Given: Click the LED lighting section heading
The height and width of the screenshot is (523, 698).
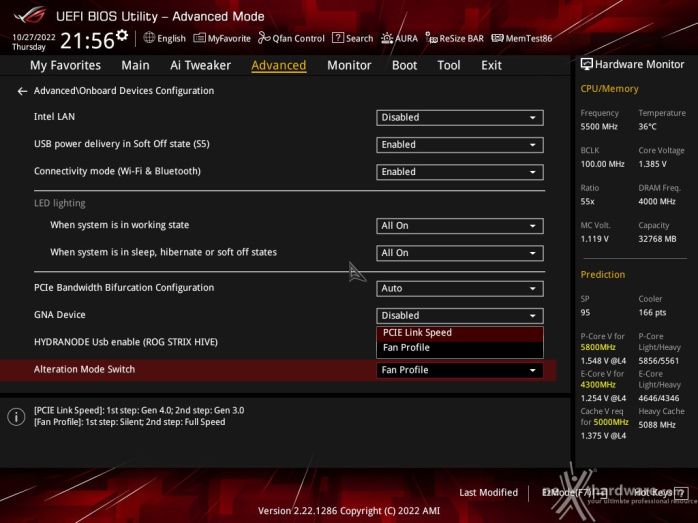Looking at the screenshot, I should [60, 203].
